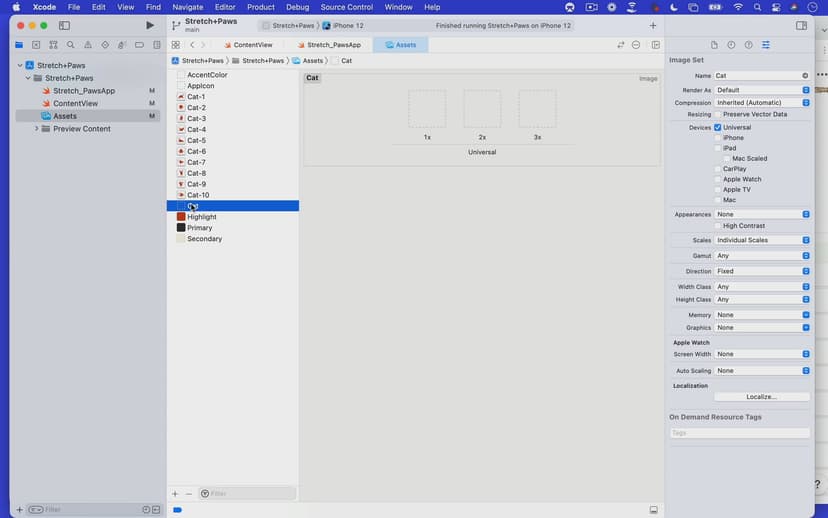Screen dimensions: 828x518
Task: Open the Issue navigator warning icon
Action: 87,45
